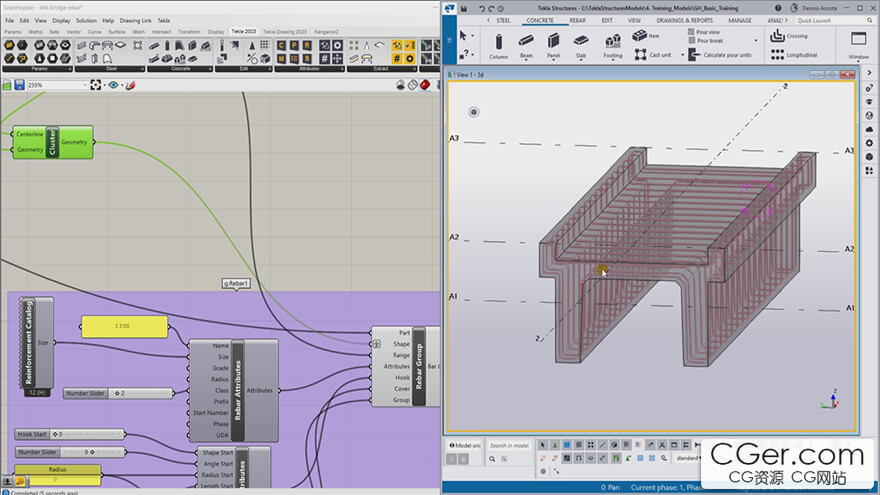Switch to the REBAR ribbon tab

[x=578, y=20]
